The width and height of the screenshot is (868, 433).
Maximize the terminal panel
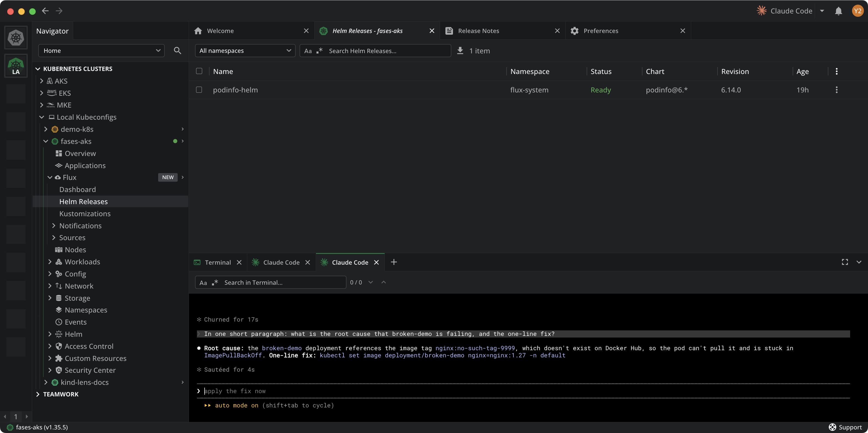pos(844,262)
